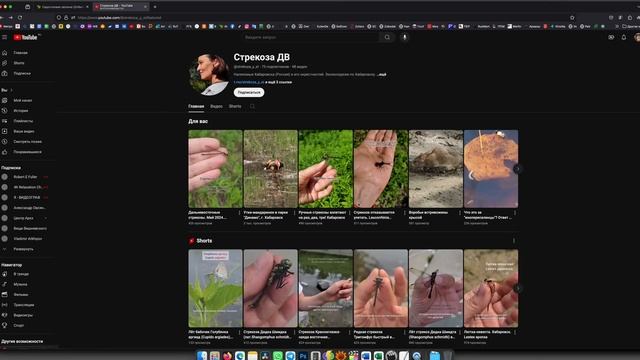
Task: Open the Центр Архэ subscription
Action: [23, 218]
